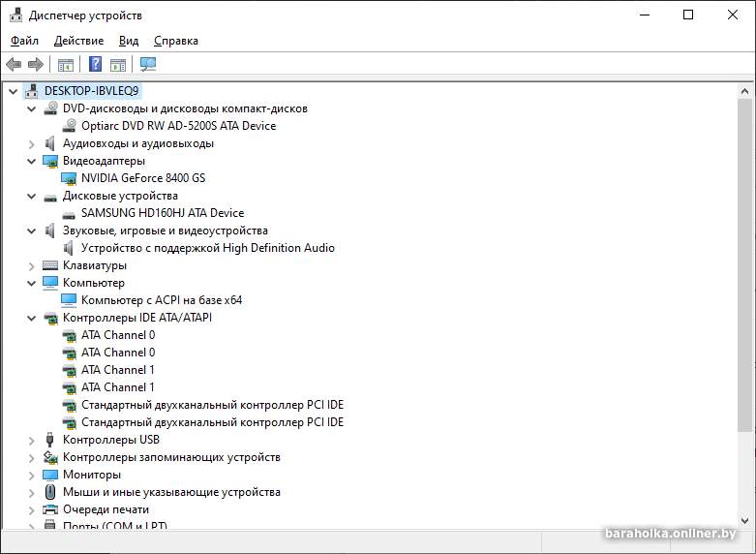The height and width of the screenshot is (554, 756).
Task: Select Optiarc DVD RW AD-5200S ATA Device
Action: (178, 126)
